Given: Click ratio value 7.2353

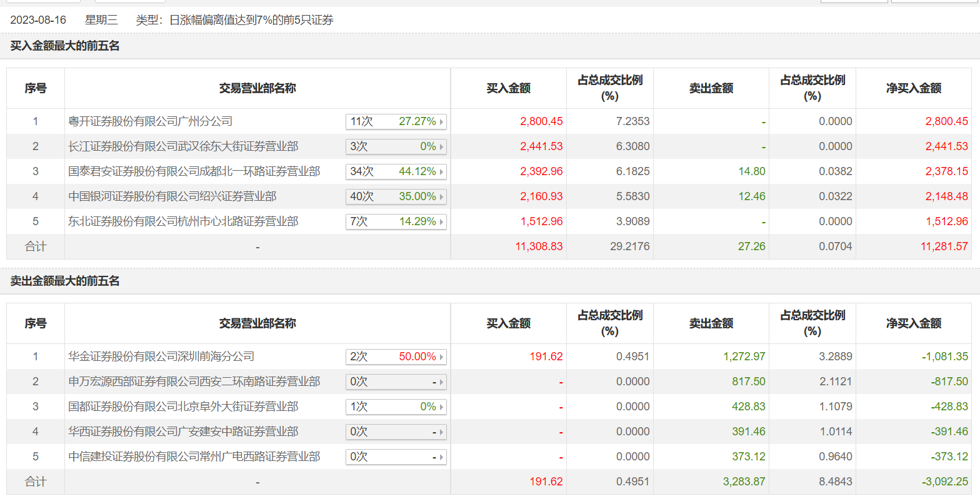Looking at the screenshot, I should [x=633, y=121].
